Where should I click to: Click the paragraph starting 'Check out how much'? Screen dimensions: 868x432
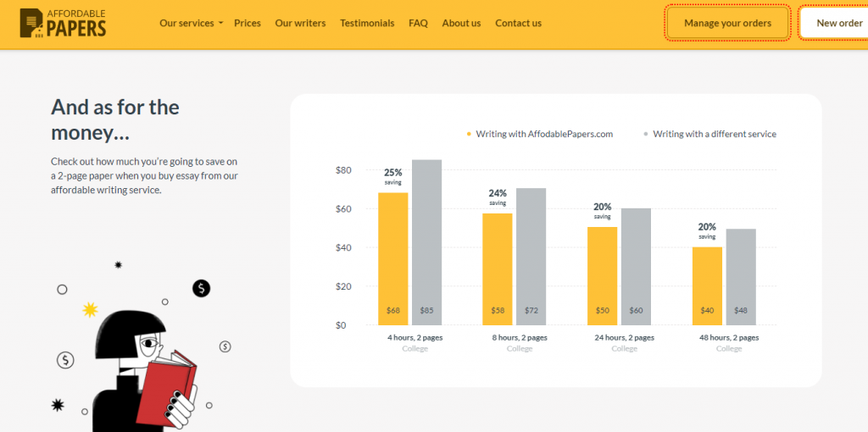[144, 175]
